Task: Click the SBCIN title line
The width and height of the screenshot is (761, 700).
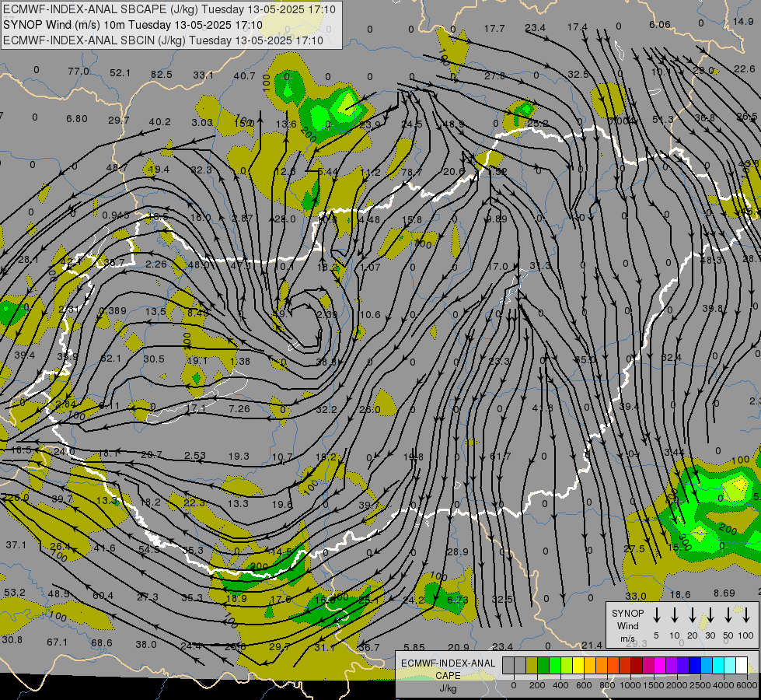Action: [163, 40]
